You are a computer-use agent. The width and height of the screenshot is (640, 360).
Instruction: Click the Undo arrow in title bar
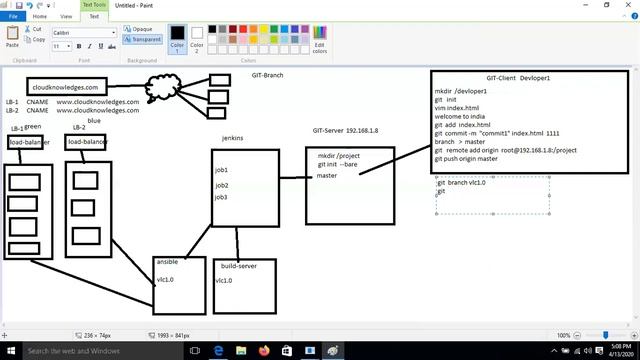(29, 5)
